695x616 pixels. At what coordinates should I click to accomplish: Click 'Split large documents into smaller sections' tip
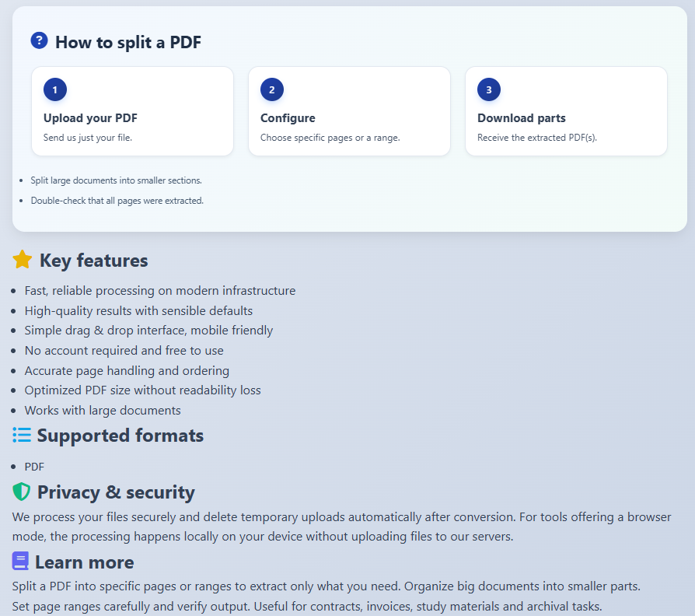[x=116, y=180]
